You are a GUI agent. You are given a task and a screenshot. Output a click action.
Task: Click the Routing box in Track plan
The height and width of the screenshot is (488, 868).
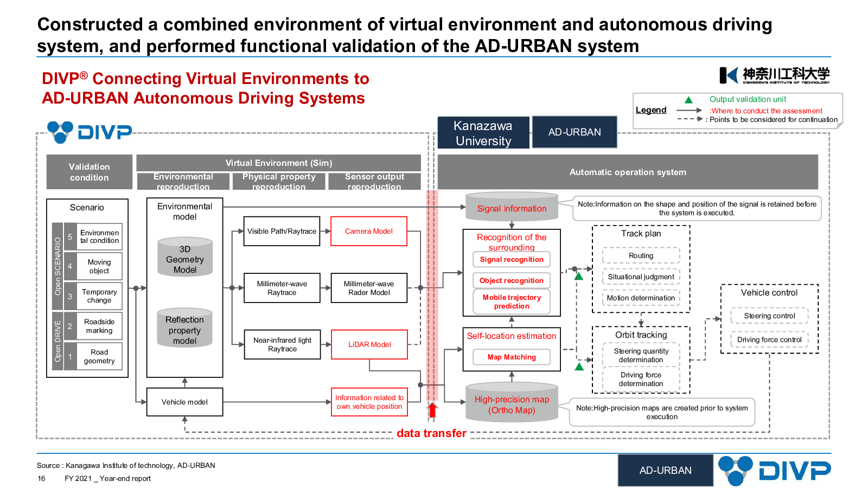pos(641,255)
